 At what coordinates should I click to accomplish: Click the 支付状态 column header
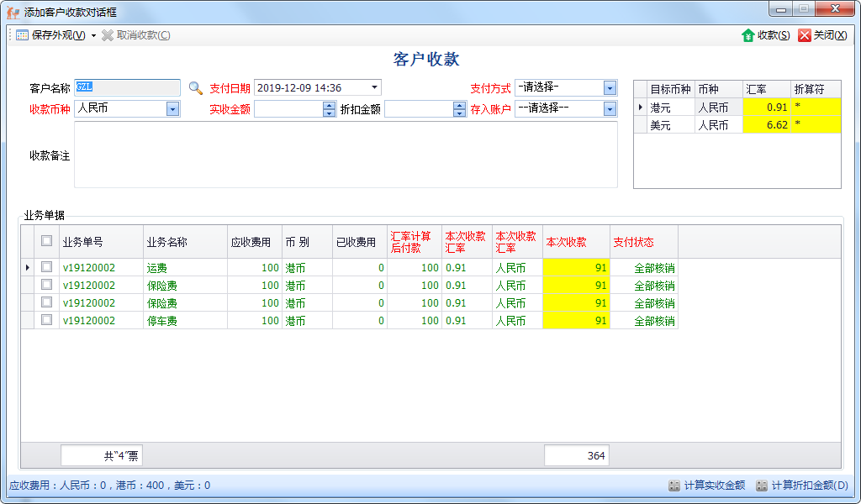pos(643,242)
